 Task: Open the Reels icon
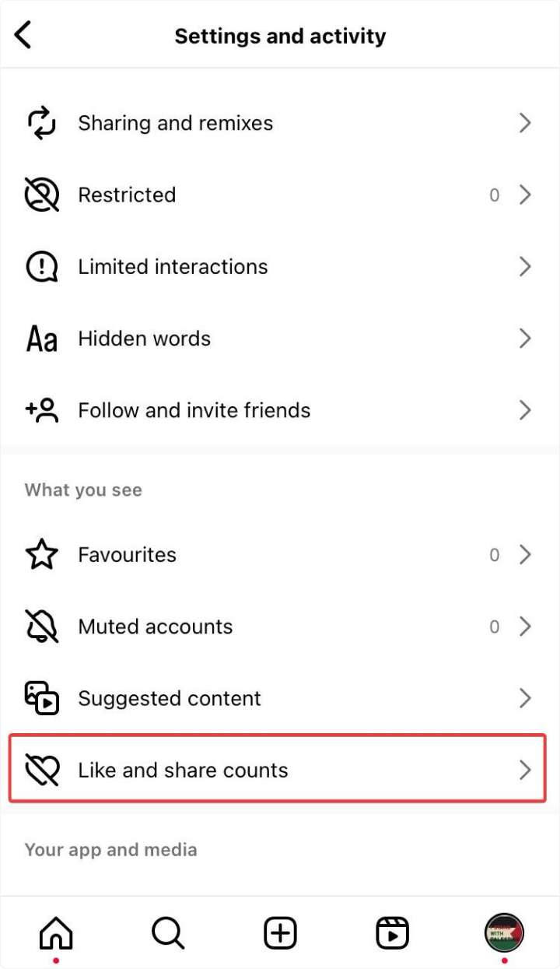point(392,932)
